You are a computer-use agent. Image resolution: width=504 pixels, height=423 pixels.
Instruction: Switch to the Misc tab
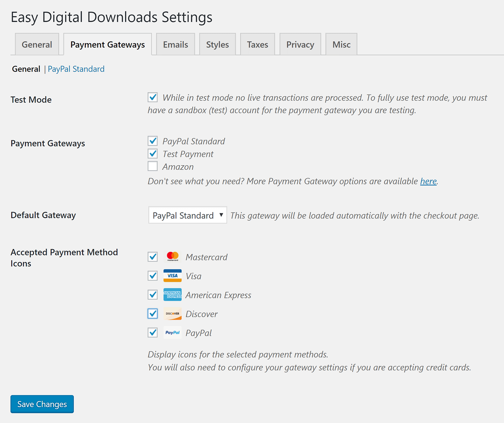click(341, 44)
